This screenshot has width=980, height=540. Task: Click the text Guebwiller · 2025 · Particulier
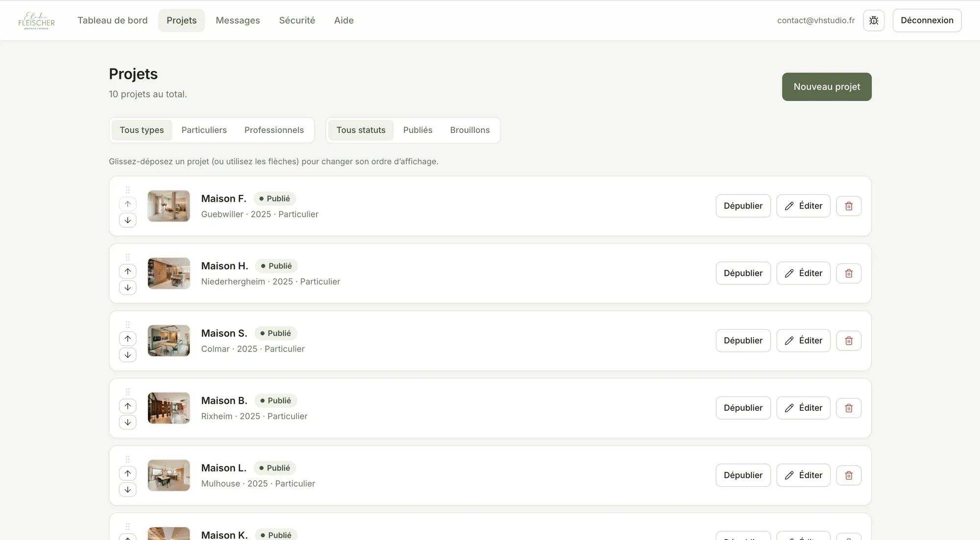pos(260,214)
